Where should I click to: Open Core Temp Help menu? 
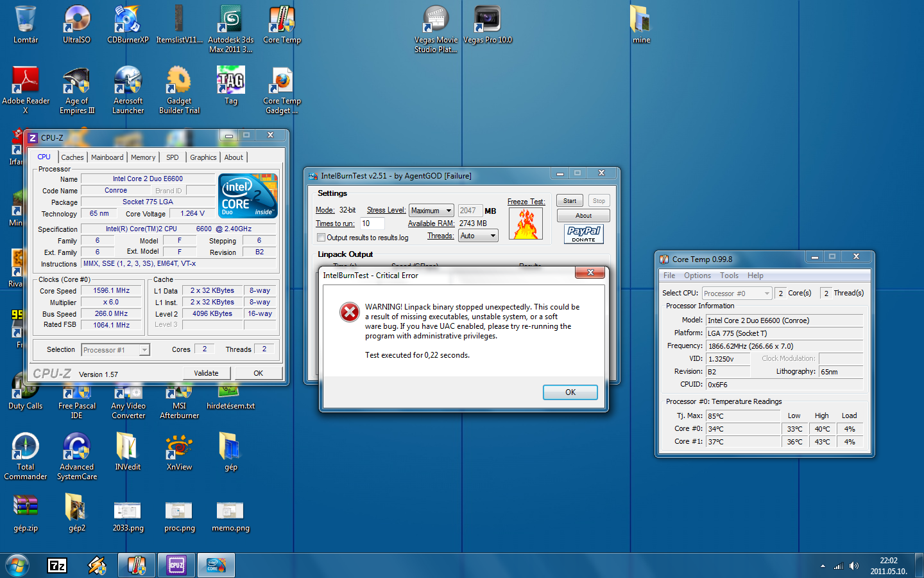point(755,276)
